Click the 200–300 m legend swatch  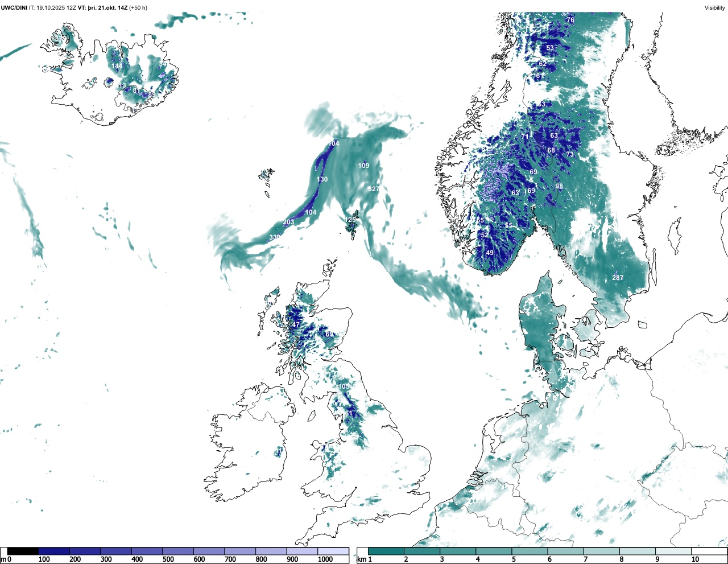click(85, 551)
